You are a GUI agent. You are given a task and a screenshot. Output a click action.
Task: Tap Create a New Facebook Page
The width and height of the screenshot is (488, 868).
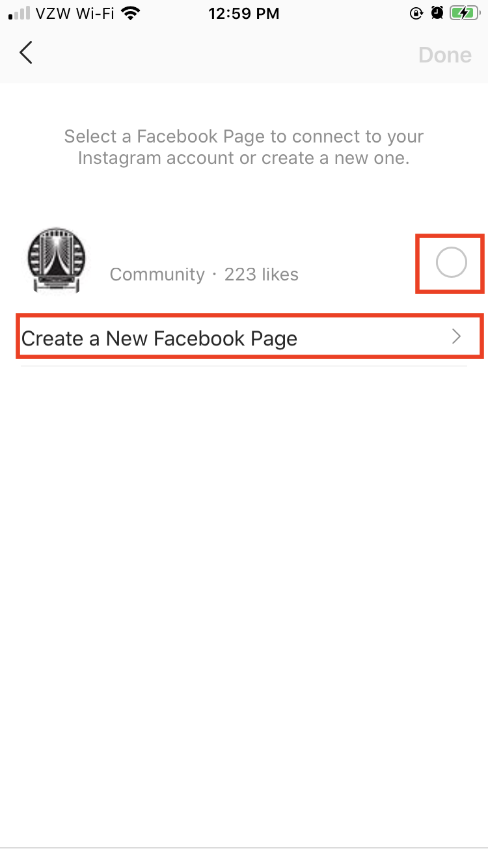[x=250, y=336]
